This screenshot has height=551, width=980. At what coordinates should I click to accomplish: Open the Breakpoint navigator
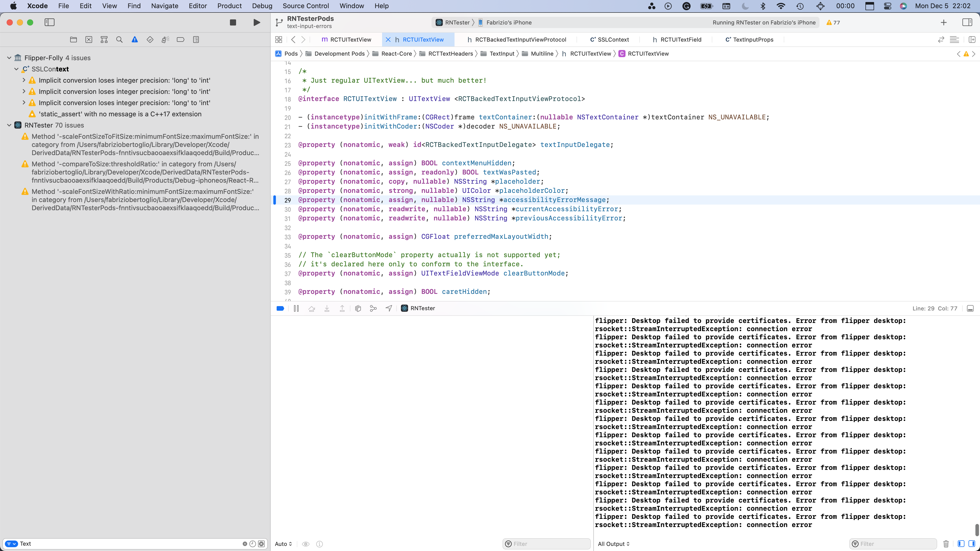click(x=180, y=40)
